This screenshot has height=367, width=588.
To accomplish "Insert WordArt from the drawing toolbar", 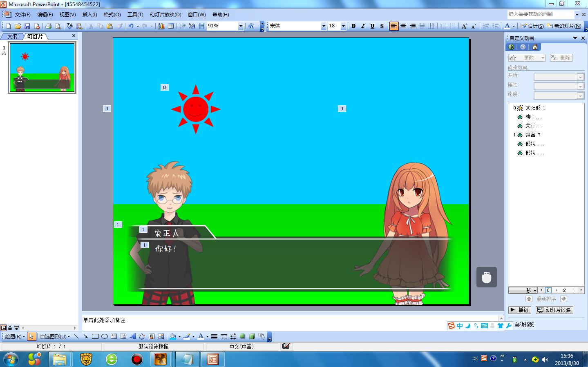I will 133,336.
